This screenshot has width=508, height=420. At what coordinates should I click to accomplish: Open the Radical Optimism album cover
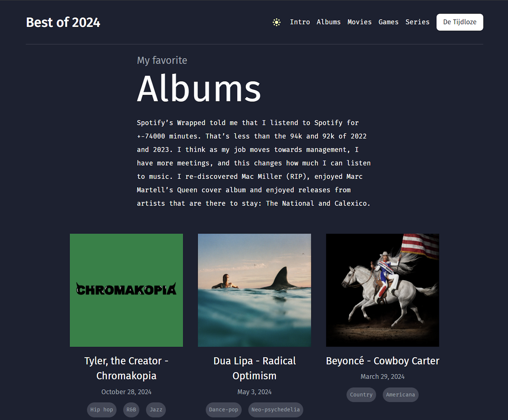point(255,290)
